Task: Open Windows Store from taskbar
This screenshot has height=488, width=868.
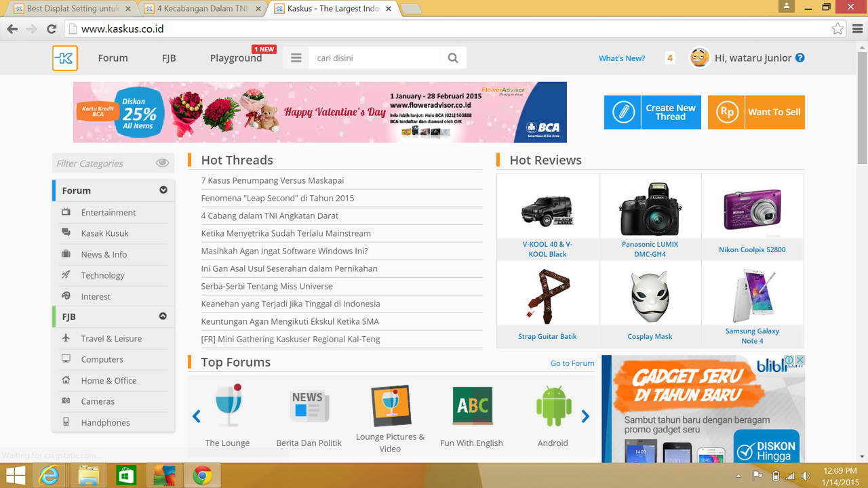Action: click(x=127, y=476)
